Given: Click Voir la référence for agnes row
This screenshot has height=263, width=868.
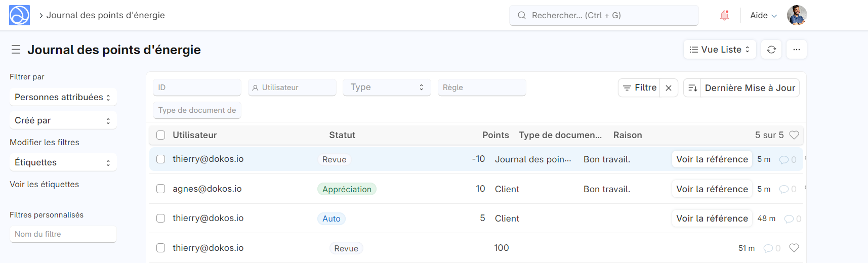Looking at the screenshot, I should (x=712, y=189).
